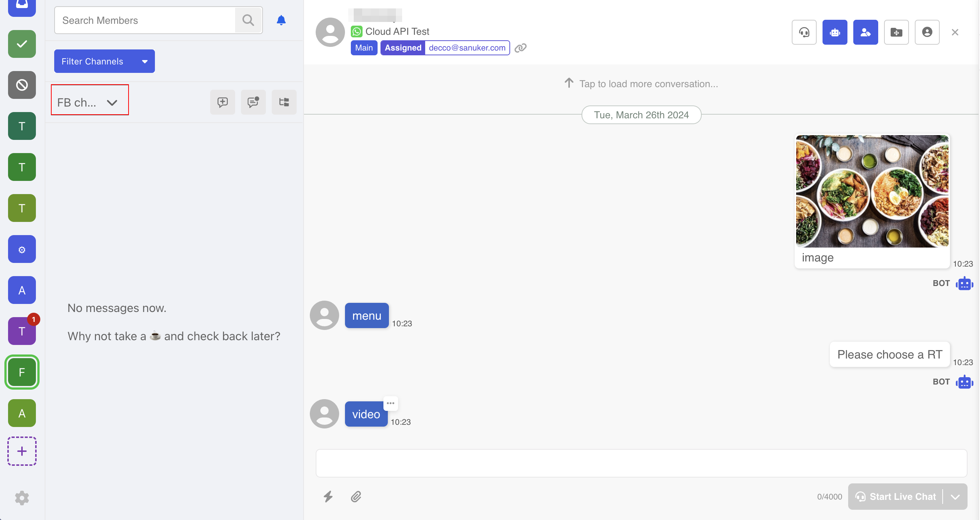
Task: Open the Filter Channels dropdown
Action: click(x=104, y=61)
